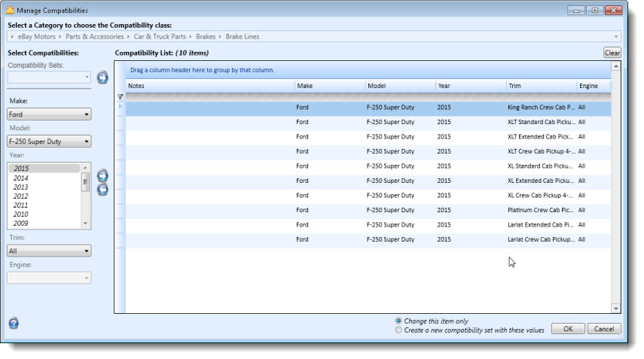
Task: Click the Year list scrollbar thumb
Action: click(x=85, y=181)
